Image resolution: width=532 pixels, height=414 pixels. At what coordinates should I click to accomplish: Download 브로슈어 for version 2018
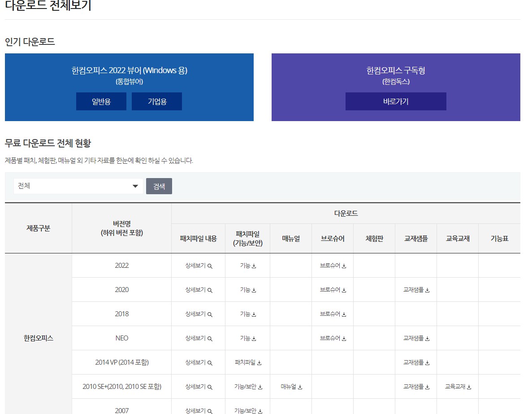click(333, 314)
